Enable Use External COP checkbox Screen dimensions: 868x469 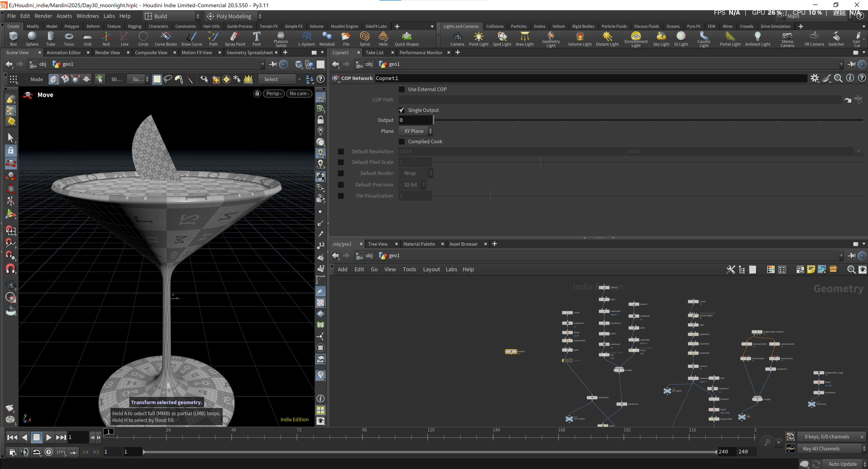[x=401, y=89]
